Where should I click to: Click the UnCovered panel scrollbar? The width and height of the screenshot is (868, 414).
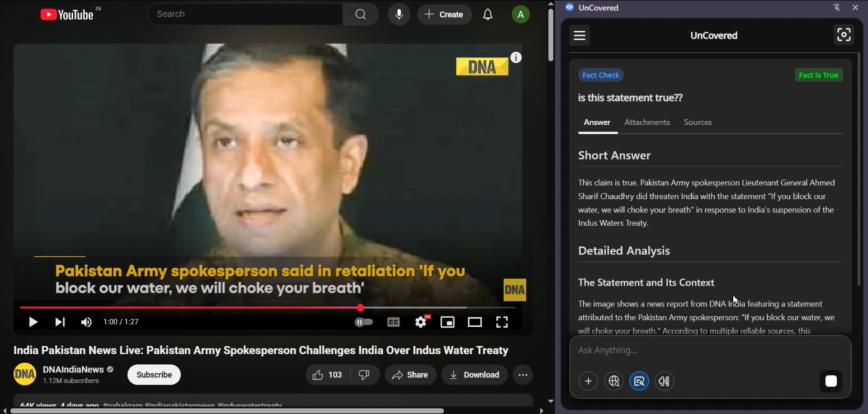tap(859, 169)
